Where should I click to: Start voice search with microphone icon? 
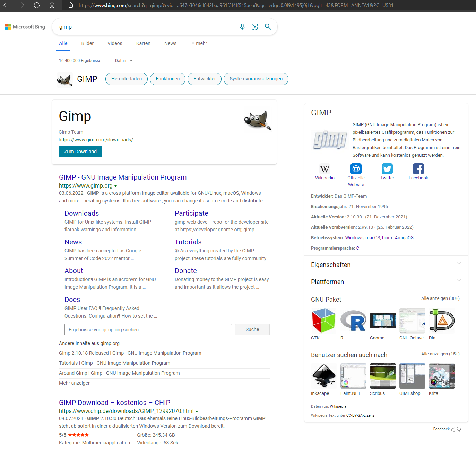point(242,27)
